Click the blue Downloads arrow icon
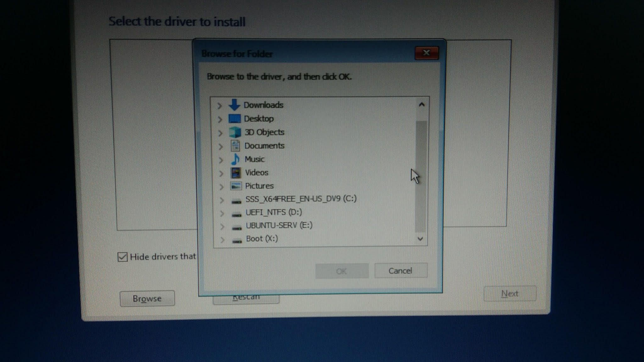The height and width of the screenshot is (362, 644). (234, 105)
